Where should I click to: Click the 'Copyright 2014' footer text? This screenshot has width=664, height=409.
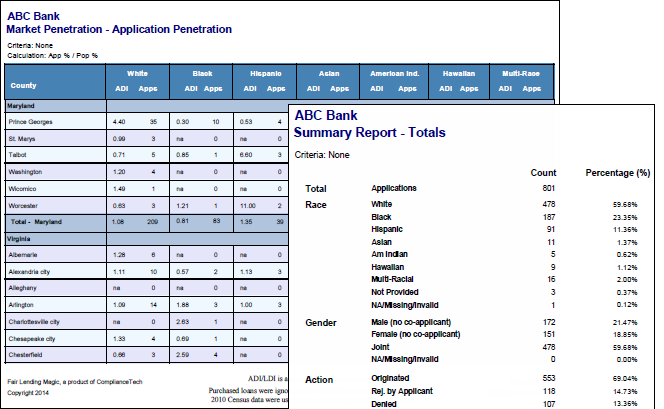28,393
